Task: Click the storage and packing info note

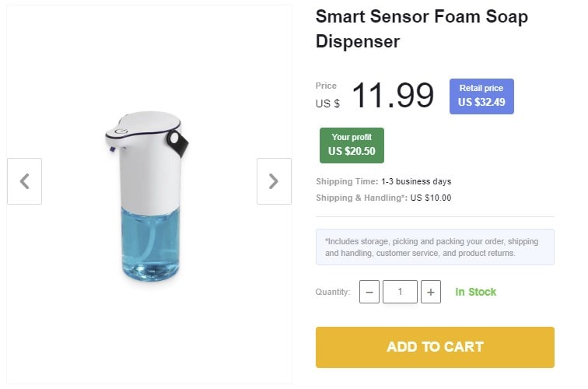Action: 435,247
